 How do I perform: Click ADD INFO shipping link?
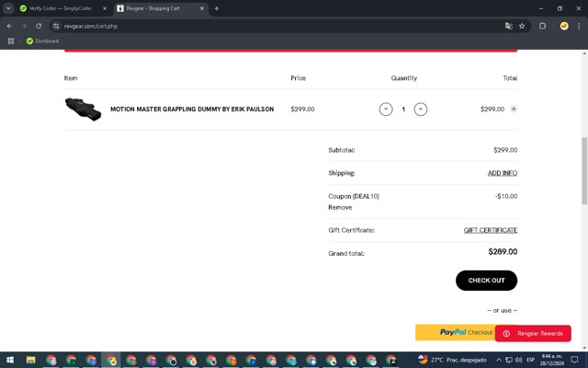click(x=503, y=173)
